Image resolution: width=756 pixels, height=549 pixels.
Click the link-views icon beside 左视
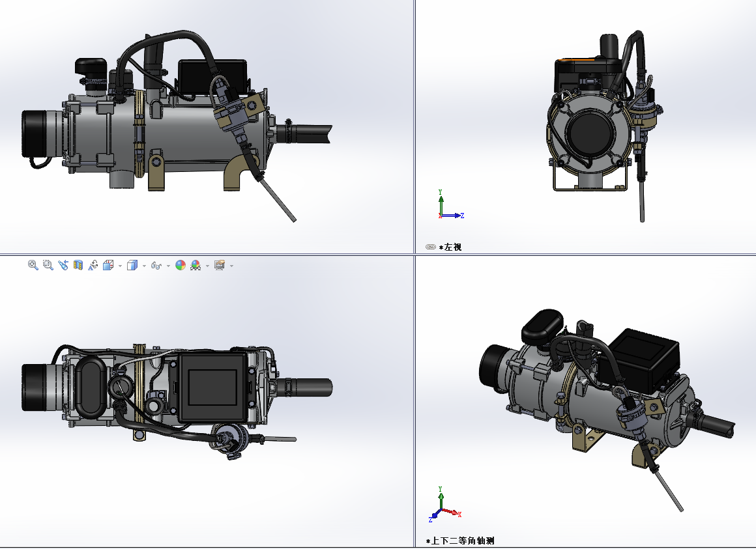(x=431, y=247)
